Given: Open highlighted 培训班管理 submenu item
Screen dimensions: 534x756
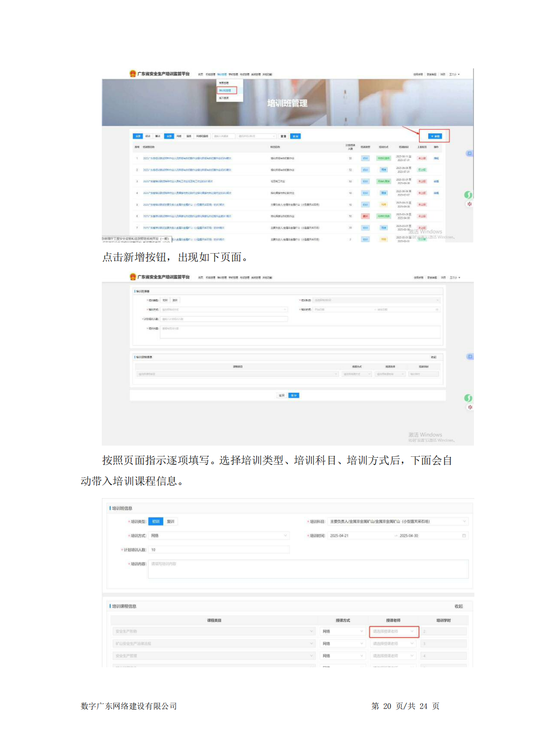Looking at the screenshot, I should (x=227, y=91).
